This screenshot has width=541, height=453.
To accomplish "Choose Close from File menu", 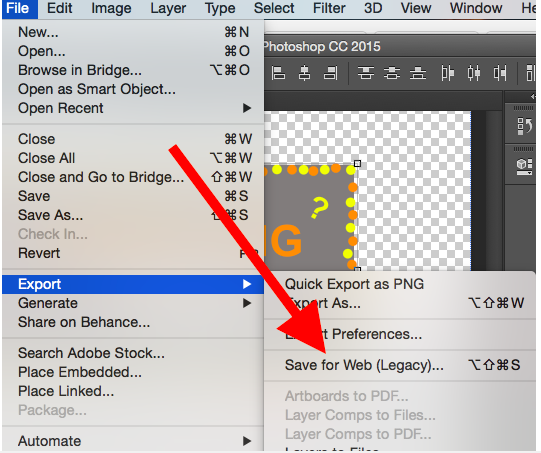I will pos(133,139).
